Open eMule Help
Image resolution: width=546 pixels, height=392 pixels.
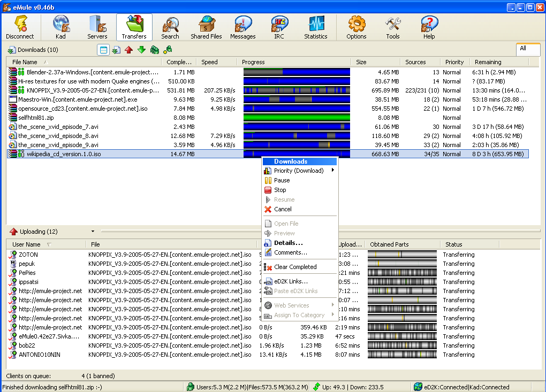pos(429,27)
